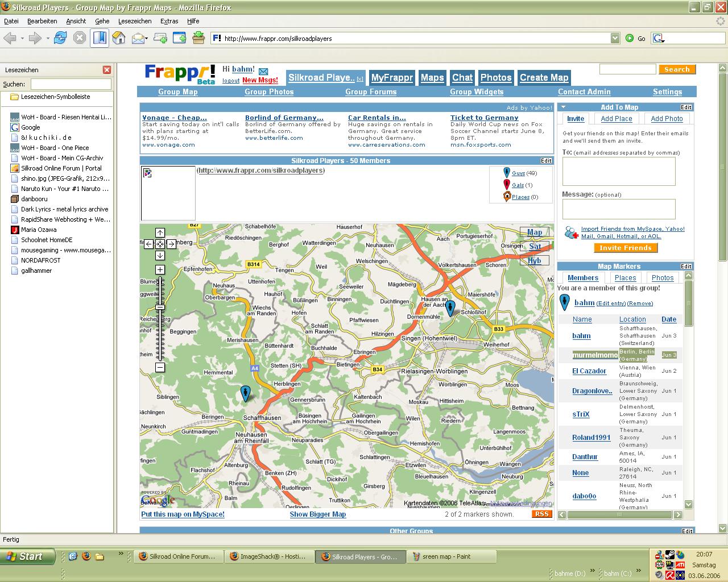Click the Guys blue marker icon
This screenshot has width=728, height=582.
[x=507, y=172]
